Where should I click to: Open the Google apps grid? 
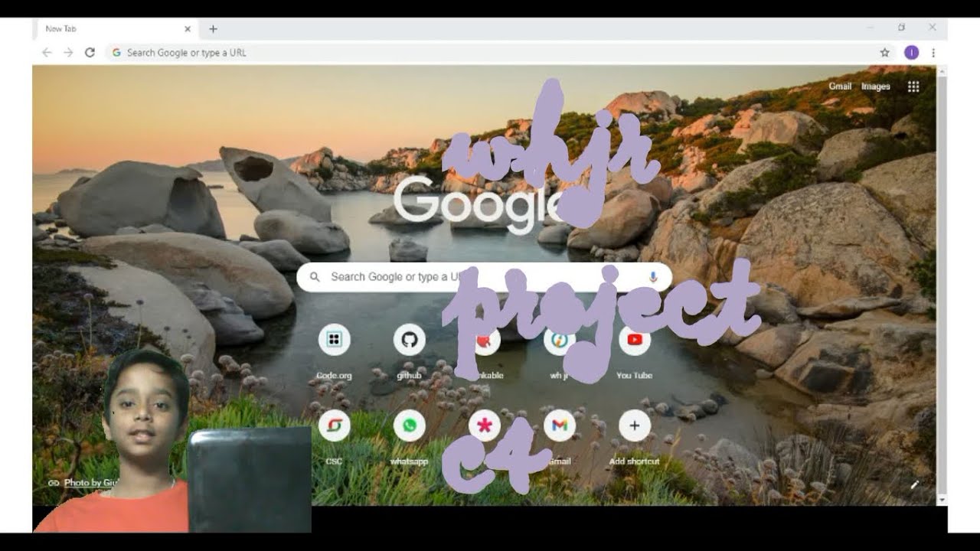click(x=913, y=86)
